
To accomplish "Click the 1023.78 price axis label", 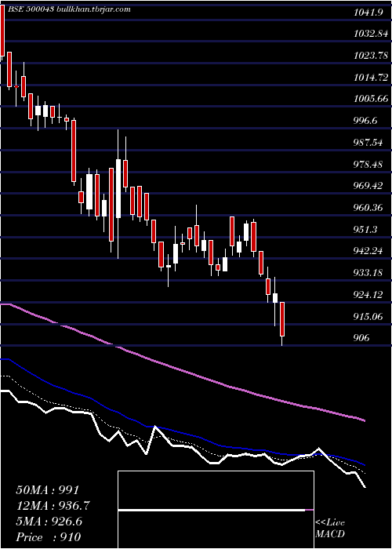I will tap(371, 56).
